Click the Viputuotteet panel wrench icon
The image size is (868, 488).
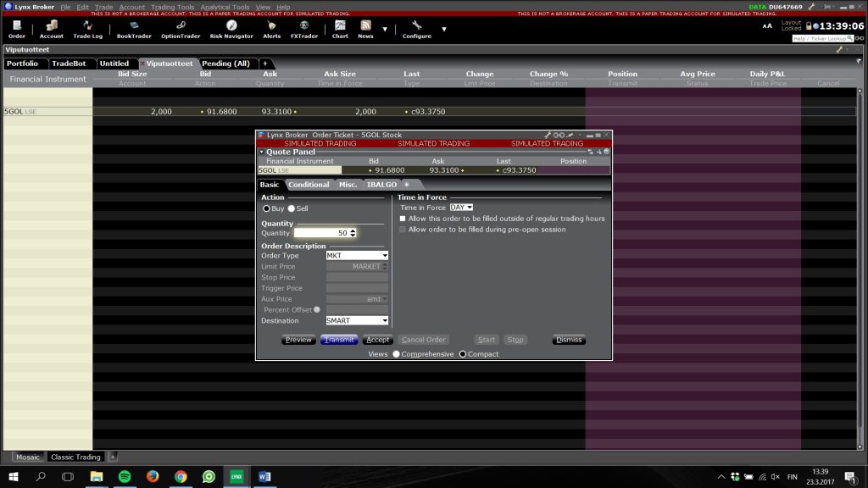pos(839,50)
